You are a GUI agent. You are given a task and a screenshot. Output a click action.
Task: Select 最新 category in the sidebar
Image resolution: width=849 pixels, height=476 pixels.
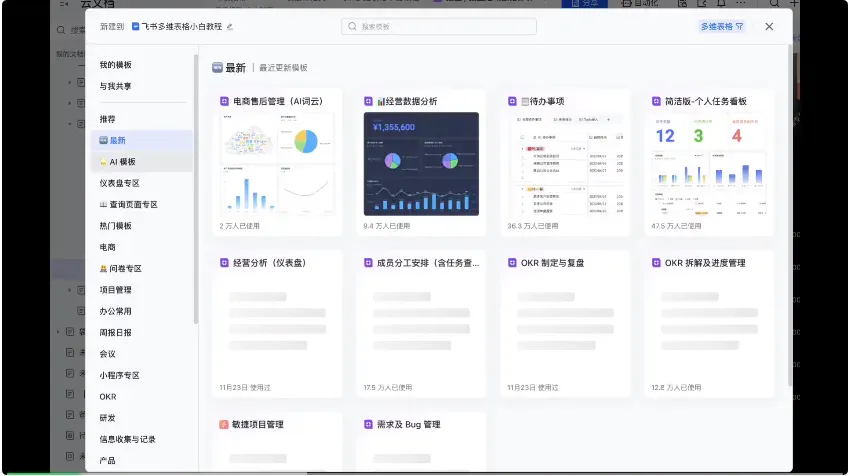tap(142, 140)
